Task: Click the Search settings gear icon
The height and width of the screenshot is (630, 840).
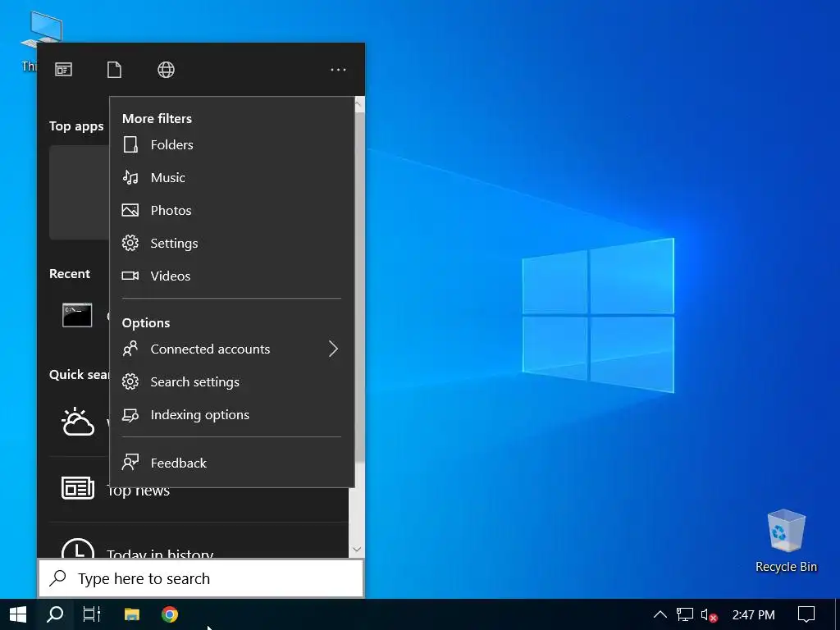Action: (130, 381)
